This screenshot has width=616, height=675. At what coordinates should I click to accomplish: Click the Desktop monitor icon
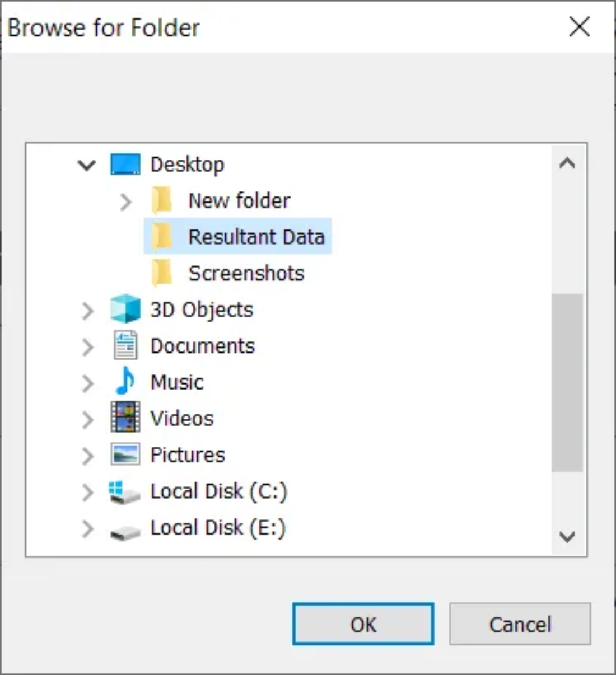pyautogui.click(x=125, y=165)
